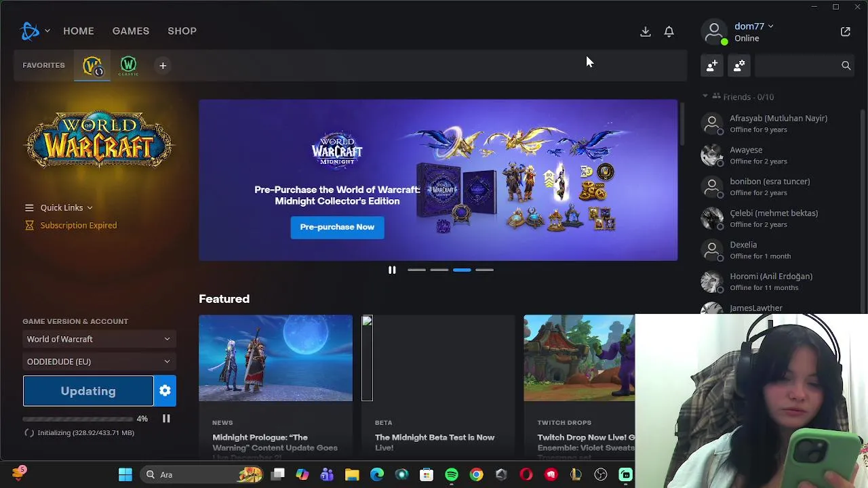The height and width of the screenshot is (488, 868).
Task: Open World of Warcraft version dropdown
Action: pos(99,339)
